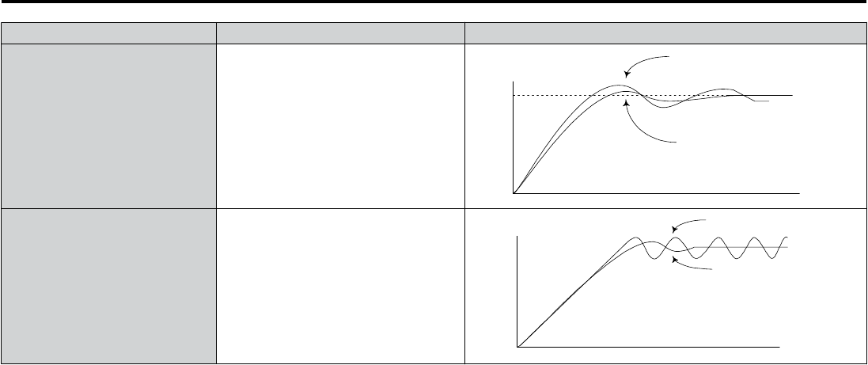
Task: Click the lower curved arrow in bottom graph
Action: [692, 263]
